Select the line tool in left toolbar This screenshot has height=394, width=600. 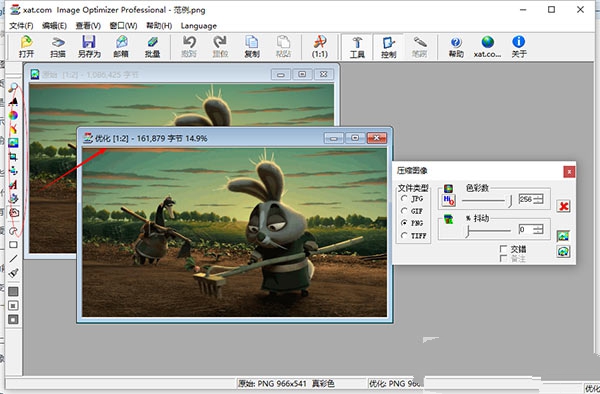(13, 259)
